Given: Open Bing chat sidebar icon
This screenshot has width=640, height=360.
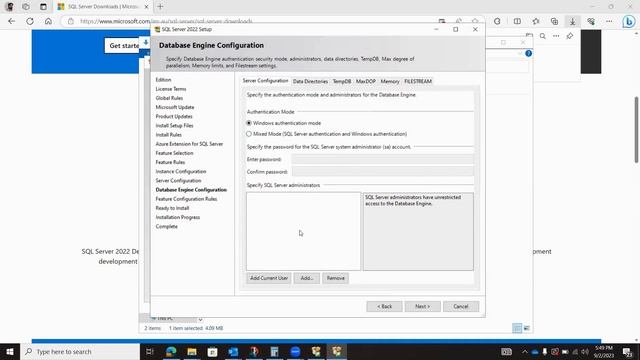Looking at the screenshot, I should tap(629, 21).
